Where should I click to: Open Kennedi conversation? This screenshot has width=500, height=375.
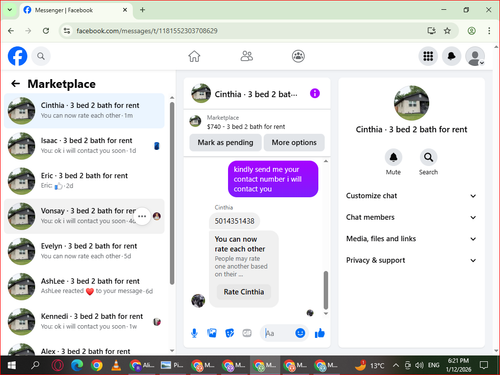tap(84, 321)
